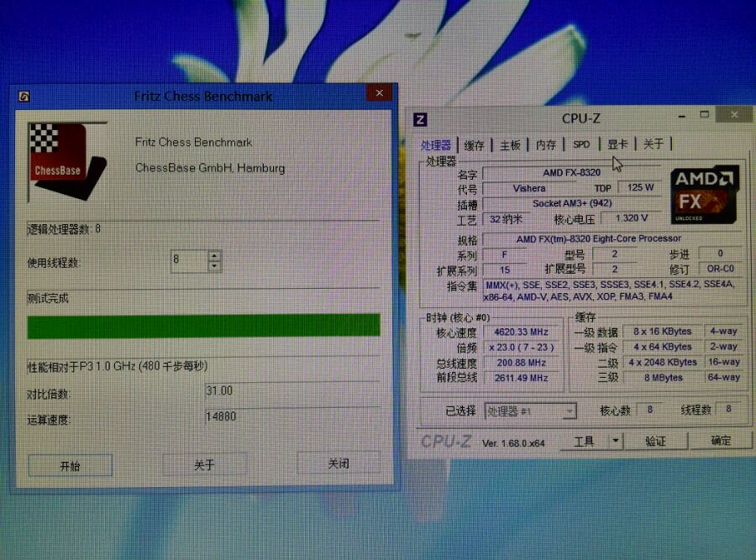Click the processor name AMD FX-8320
Screen dimensions: 756x560
point(572,172)
